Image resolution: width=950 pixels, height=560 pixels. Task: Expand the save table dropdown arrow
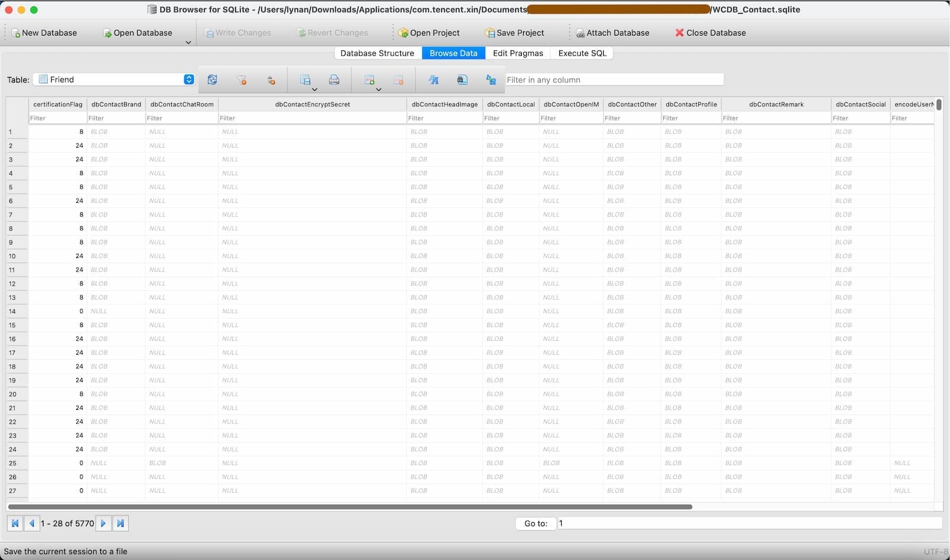pyautogui.click(x=315, y=90)
